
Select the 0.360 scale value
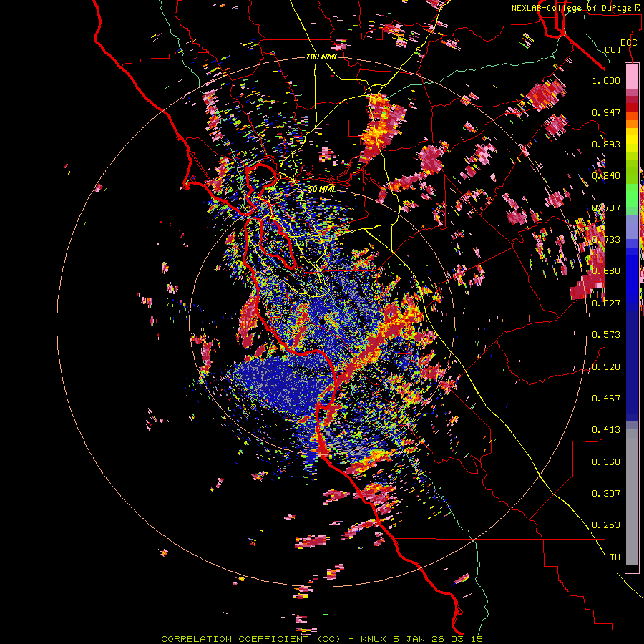[606, 462]
